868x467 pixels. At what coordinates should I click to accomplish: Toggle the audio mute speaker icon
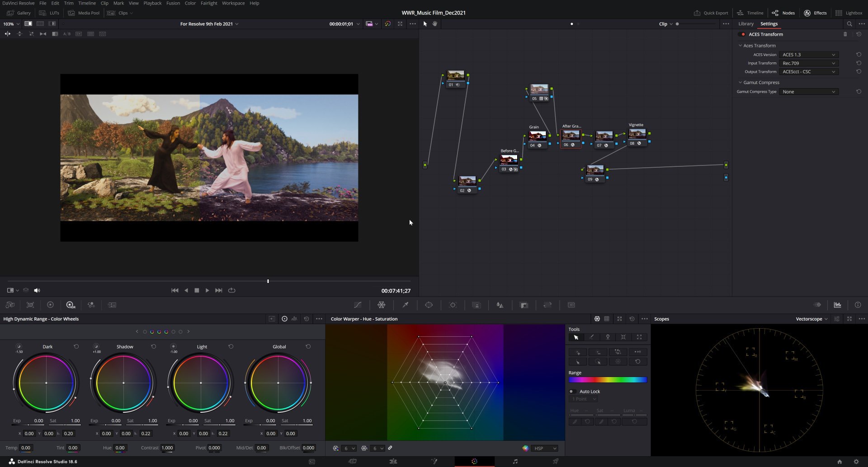tap(37, 290)
